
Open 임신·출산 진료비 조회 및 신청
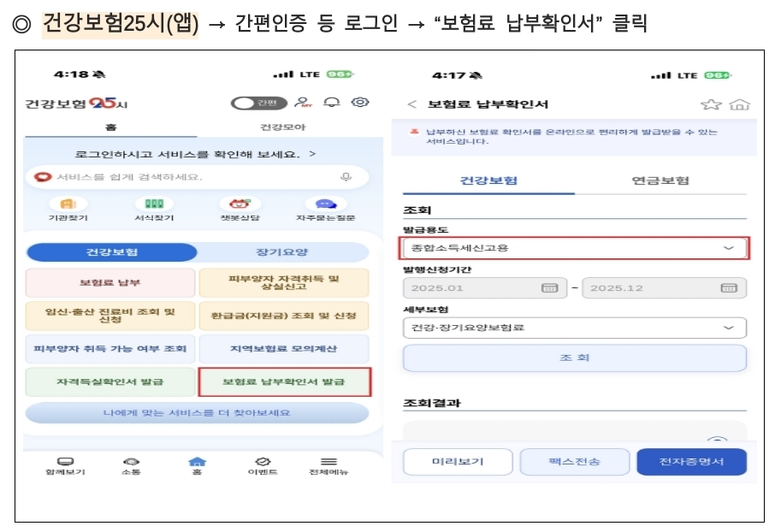tap(110, 316)
